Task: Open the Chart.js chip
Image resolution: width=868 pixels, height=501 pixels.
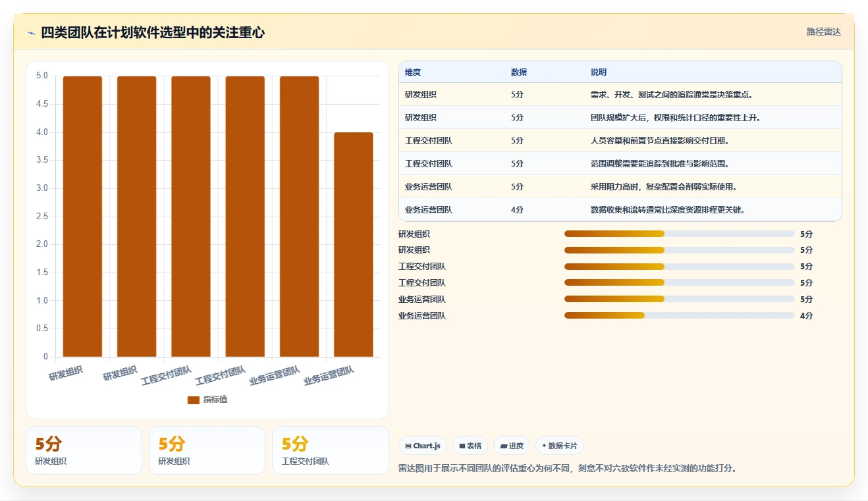Action: click(423, 446)
